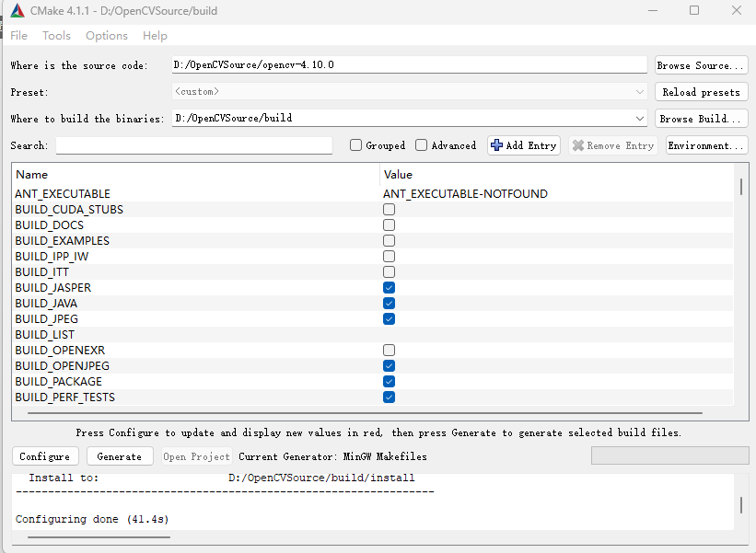This screenshot has width=756, height=553.
Task: Click the Search input field
Action: click(x=193, y=145)
